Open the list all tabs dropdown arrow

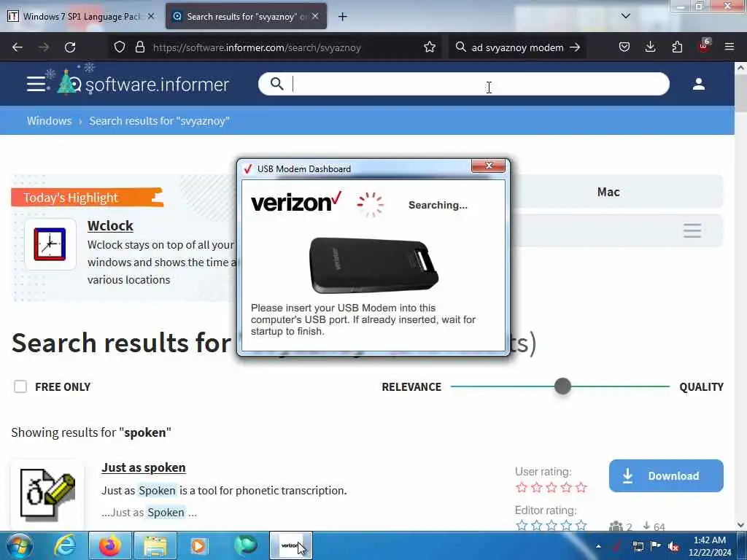(x=625, y=16)
